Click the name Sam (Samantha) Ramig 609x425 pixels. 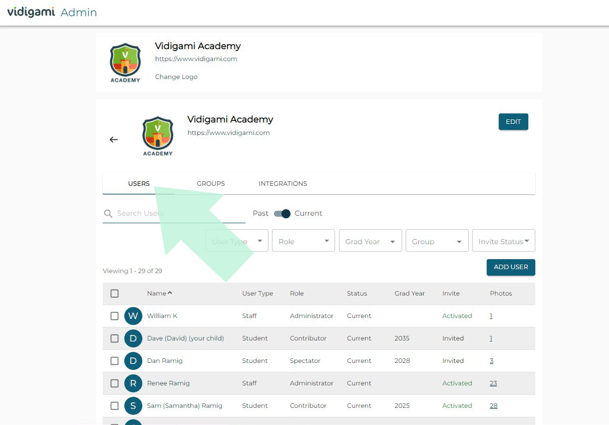tap(184, 406)
